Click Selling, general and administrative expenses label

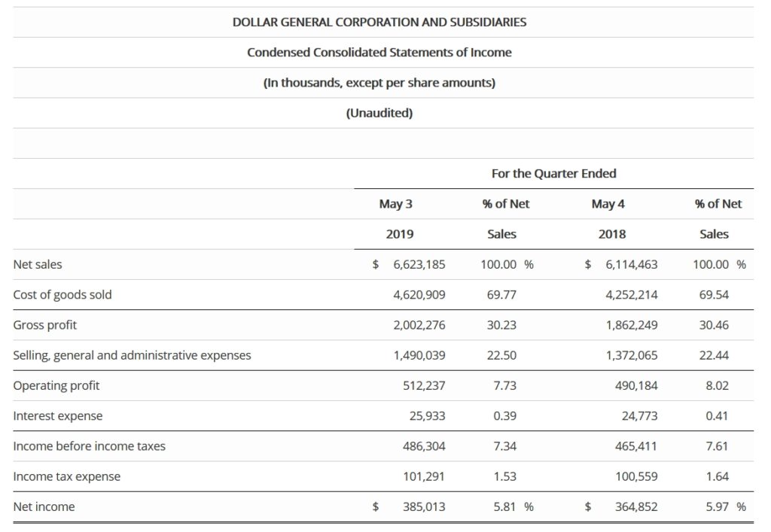coord(133,355)
